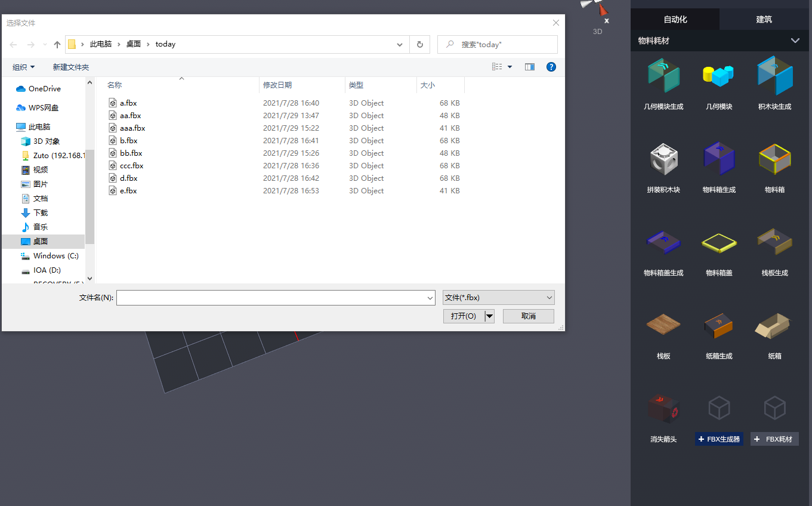Open OneDrive in navigation pane

(45, 88)
